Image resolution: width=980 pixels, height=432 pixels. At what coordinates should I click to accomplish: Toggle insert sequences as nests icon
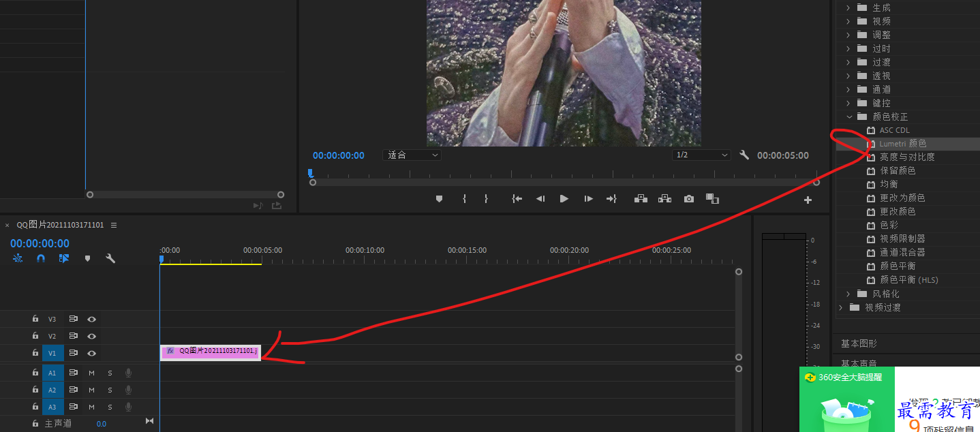18,259
